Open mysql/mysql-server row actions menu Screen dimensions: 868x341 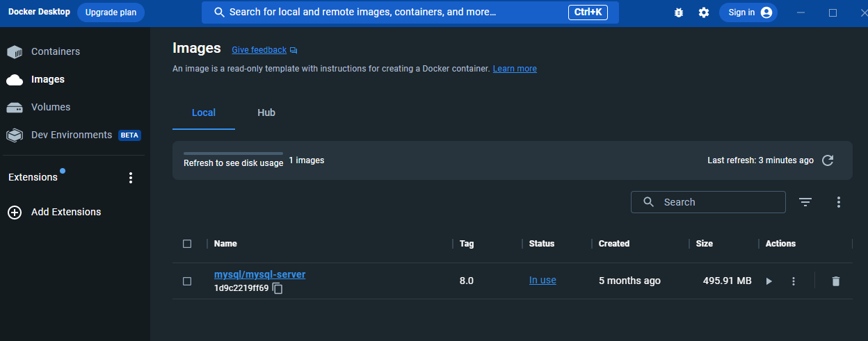(794, 281)
